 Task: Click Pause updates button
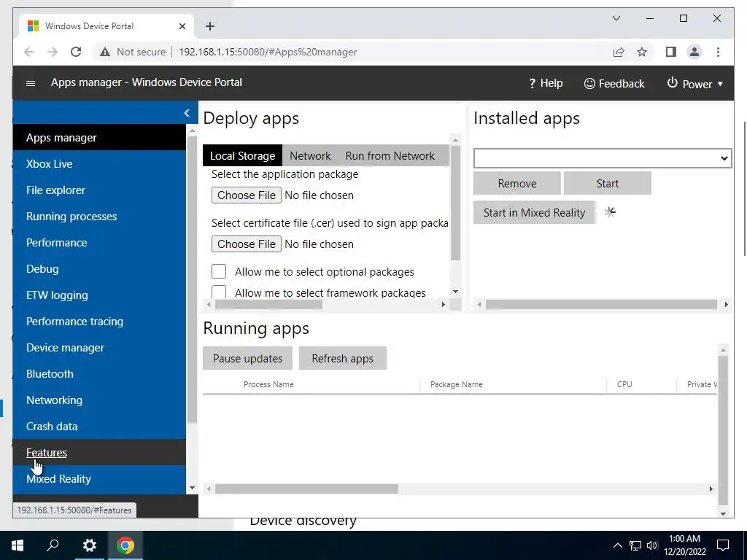coord(248,359)
